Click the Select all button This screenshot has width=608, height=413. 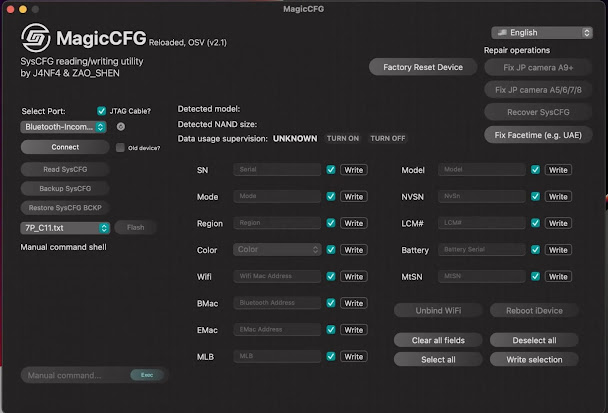click(x=438, y=359)
